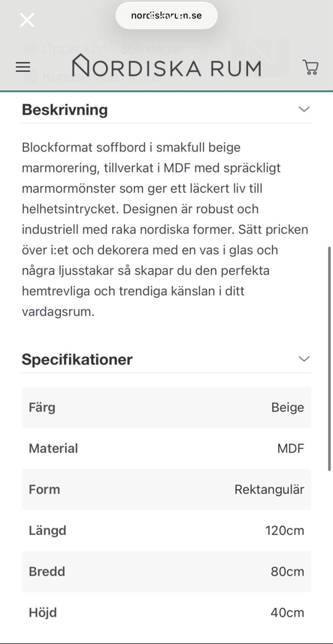Tap the nordiskarum.se address pill

click(x=166, y=16)
